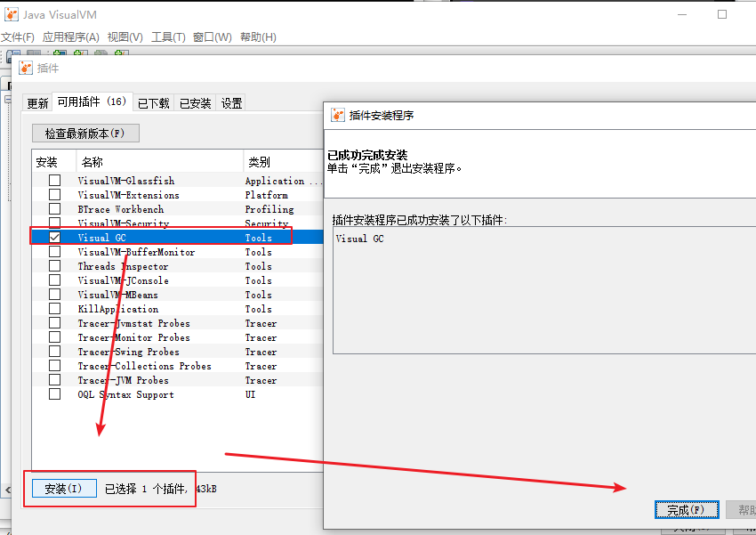The image size is (756, 535).
Task: Open the 文件(F) menu
Action: click(18, 37)
